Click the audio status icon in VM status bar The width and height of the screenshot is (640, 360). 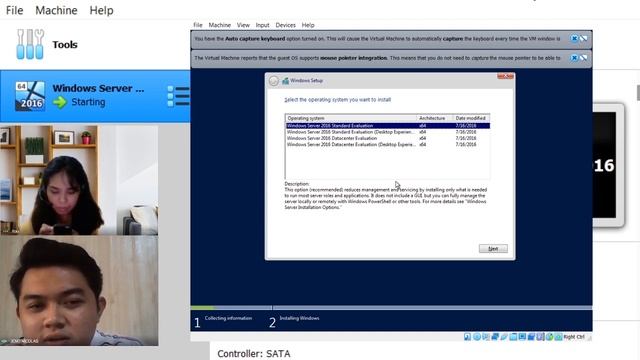coord(486,337)
